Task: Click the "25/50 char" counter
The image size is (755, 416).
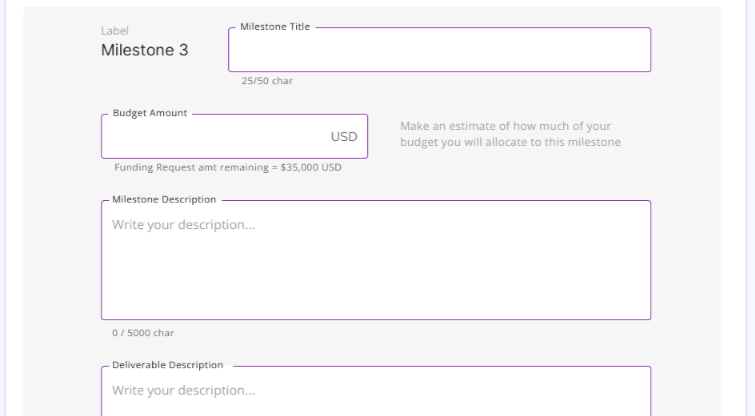Action: (x=261, y=82)
